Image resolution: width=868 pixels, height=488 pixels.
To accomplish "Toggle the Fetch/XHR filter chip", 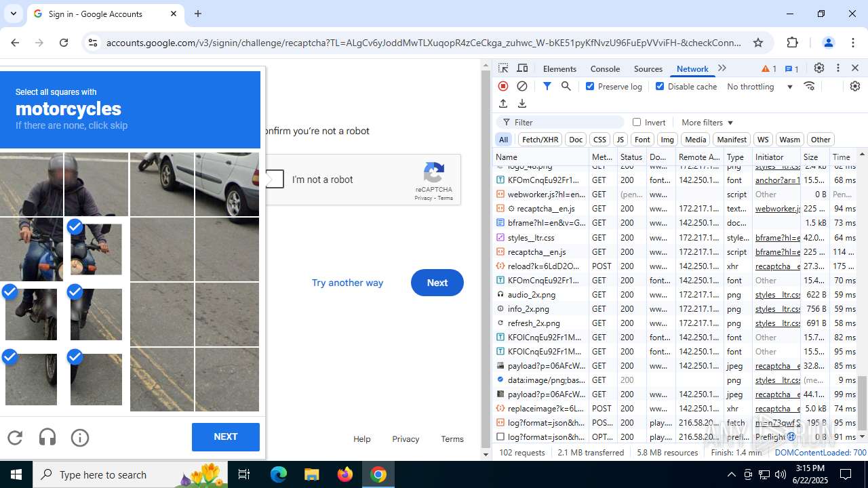I will point(540,140).
